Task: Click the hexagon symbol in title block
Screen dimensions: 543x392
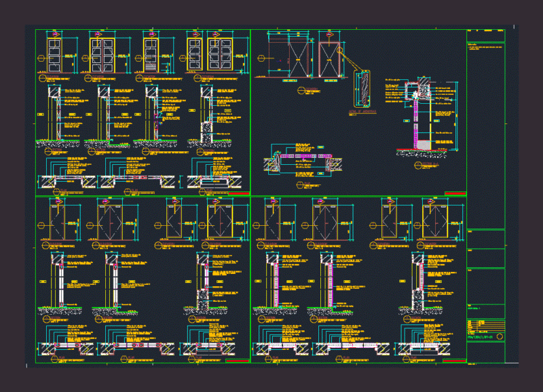Action: 500,336
